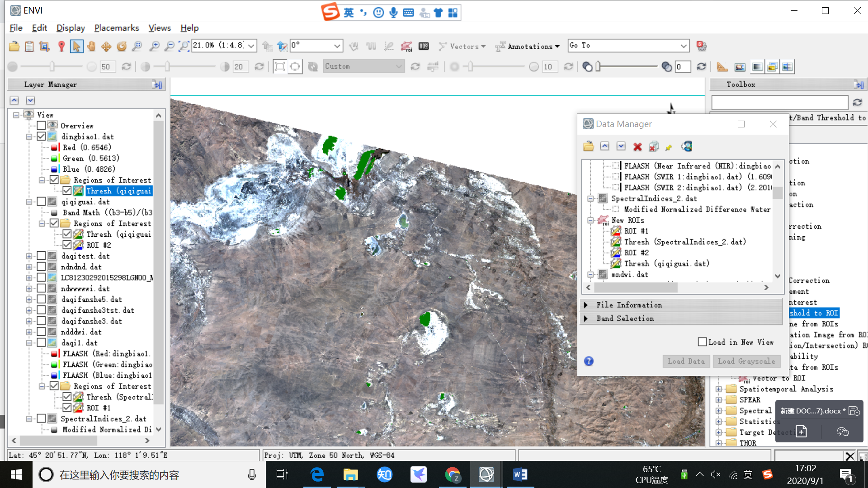Detach the Layer Manager panel
This screenshot has height=488, width=868.
coord(157,84)
